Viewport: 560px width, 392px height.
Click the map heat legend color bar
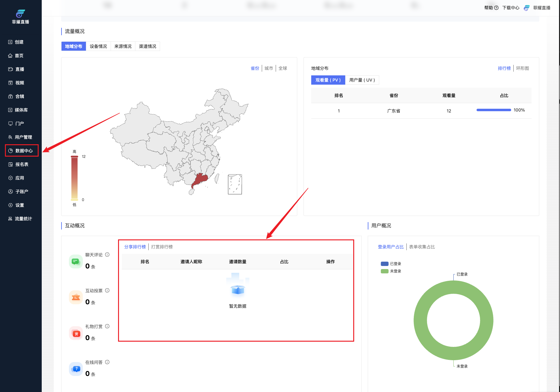coord(74,178)
